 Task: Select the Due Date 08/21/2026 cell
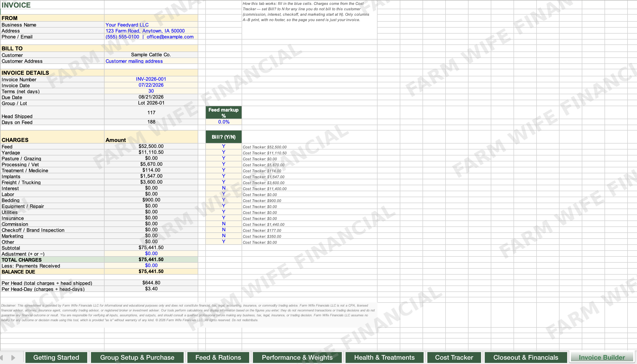point(151,97)
